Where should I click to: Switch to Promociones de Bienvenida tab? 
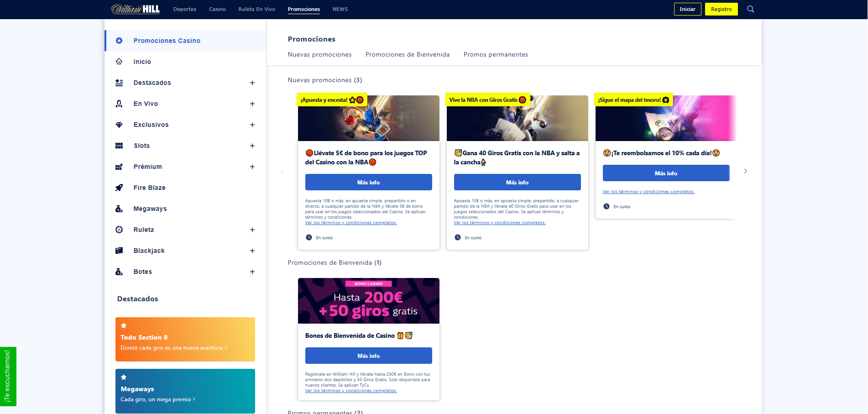point(408,54)
